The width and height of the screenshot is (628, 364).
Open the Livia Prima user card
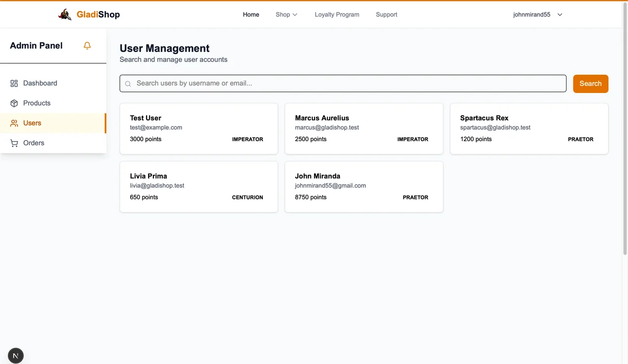click(198, 187)
